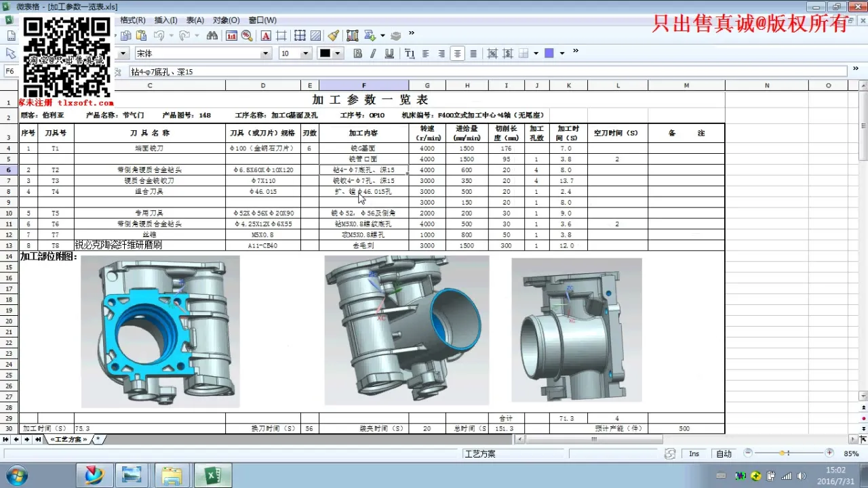Click the align left icon
Viewport: 868px width, 488px height.
click(x=426, y=54)
